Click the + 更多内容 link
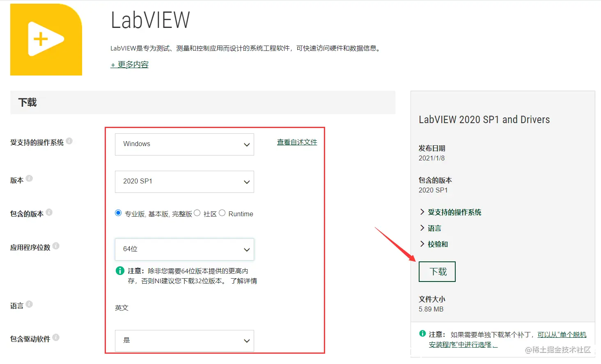The width and height of the screenshot is (601, 364). coord(129,64)
